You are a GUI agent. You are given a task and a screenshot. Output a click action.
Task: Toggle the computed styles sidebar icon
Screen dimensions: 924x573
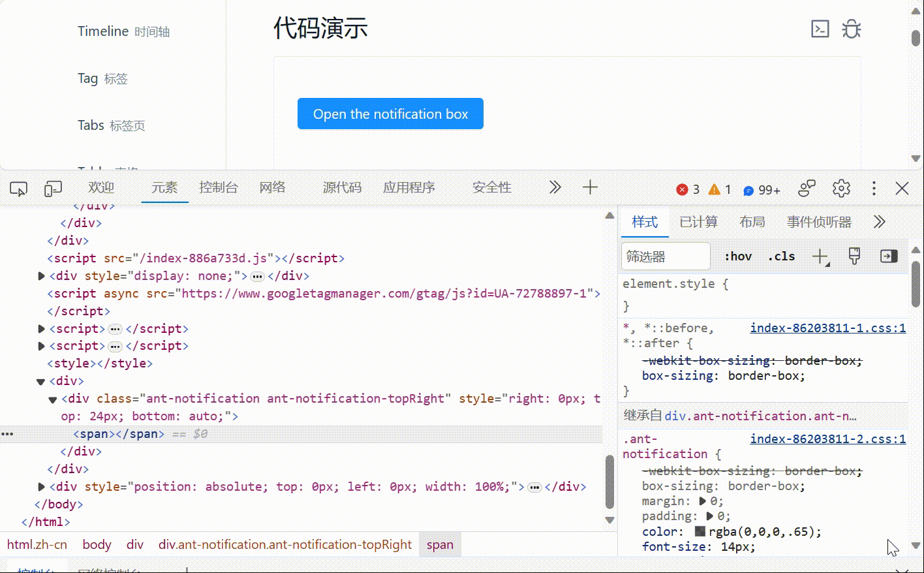[x=889, y=256]
